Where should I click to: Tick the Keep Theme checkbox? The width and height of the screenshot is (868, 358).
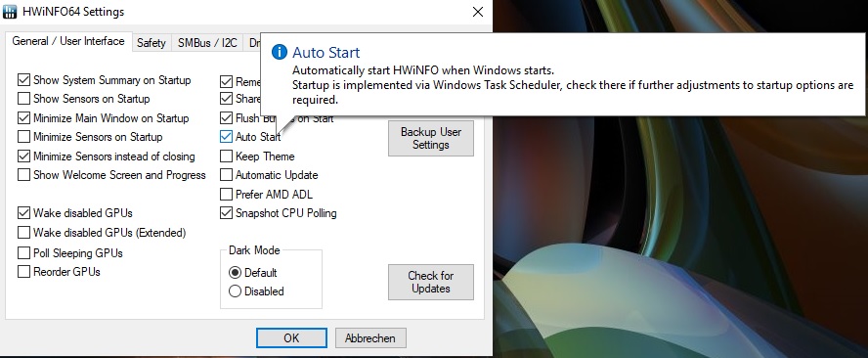pos(226,157)
